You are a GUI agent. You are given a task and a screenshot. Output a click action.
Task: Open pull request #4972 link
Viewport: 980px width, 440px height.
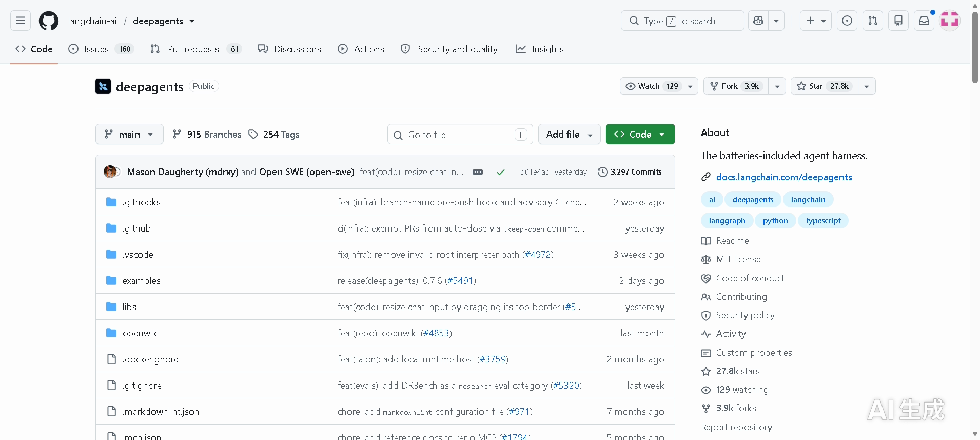pyautogui.click(x=538, y=255)
